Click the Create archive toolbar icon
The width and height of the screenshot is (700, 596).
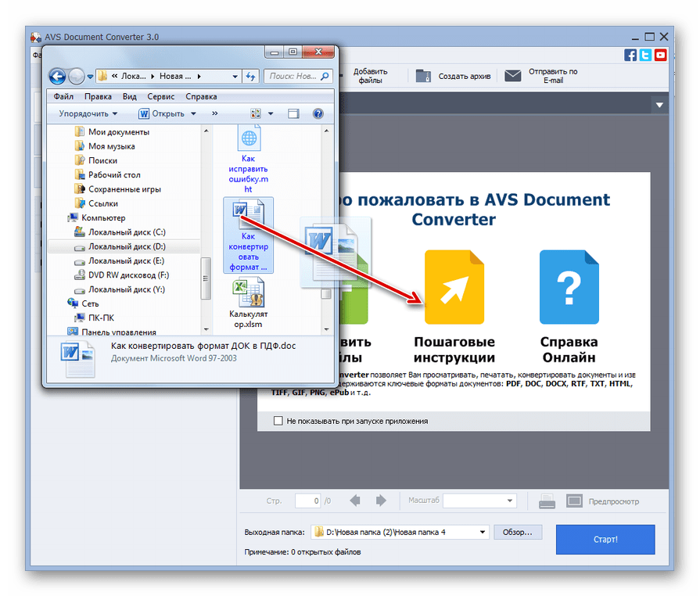pyautogui.click(x=423, y=76)
